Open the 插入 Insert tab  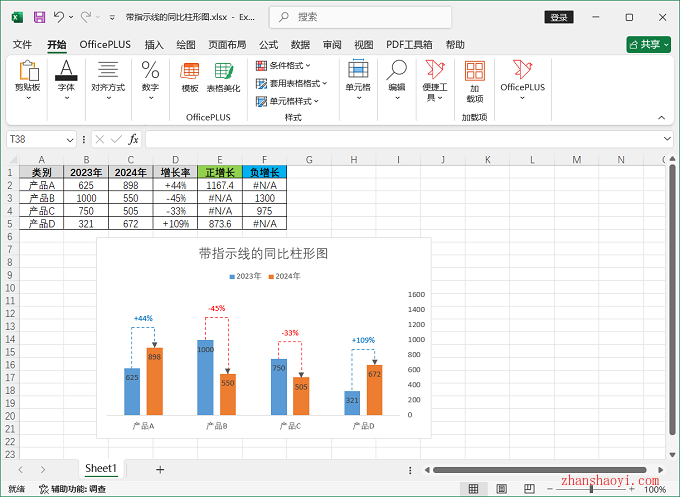click(154, 44)
